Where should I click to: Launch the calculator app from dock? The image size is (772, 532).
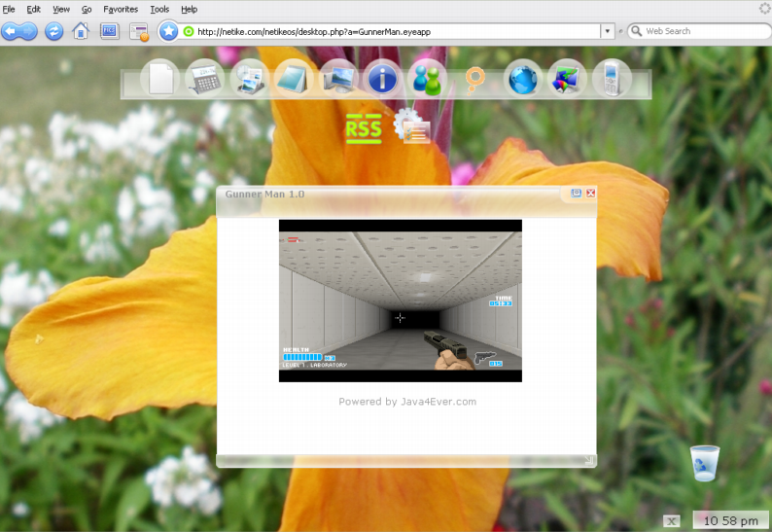click(x=204, y=79)
